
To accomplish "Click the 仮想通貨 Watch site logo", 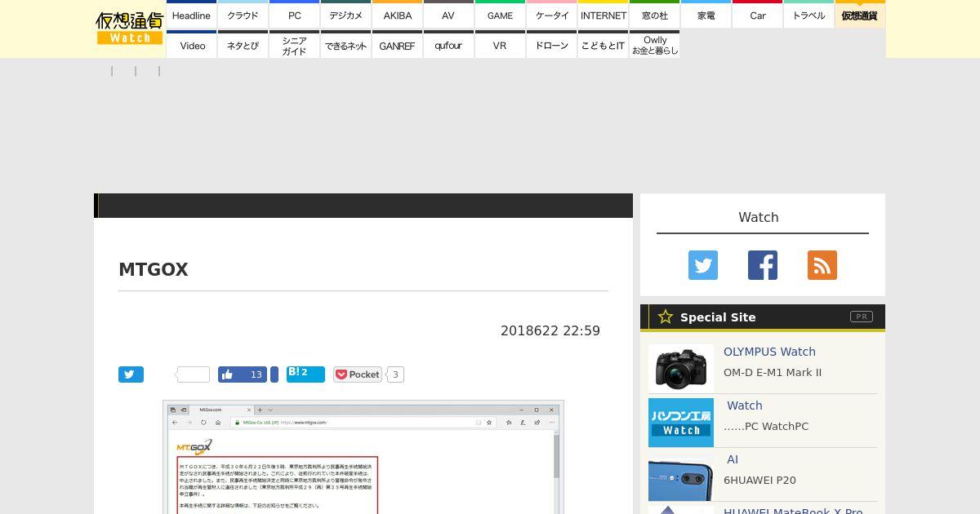I will click(x=130, y=29).
